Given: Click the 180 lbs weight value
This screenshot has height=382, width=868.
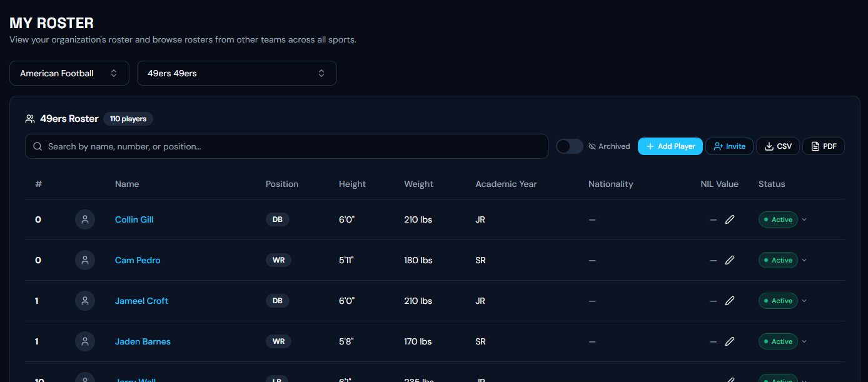Looking at the screenshot, I should click(x=418, y=260).
